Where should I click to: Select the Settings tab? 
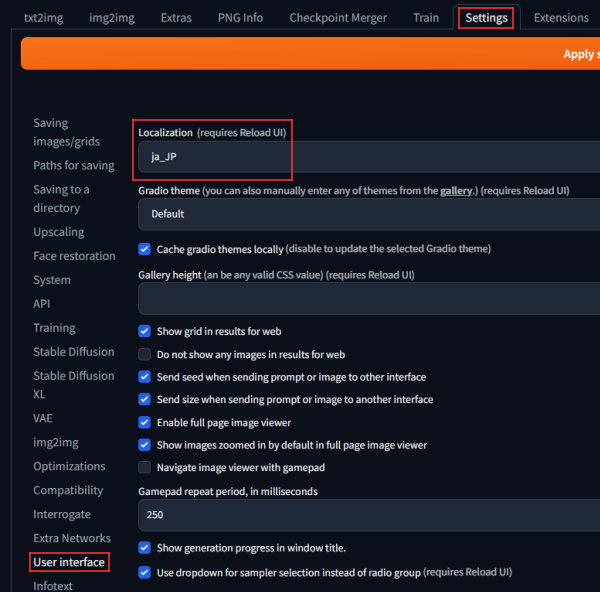486,18
